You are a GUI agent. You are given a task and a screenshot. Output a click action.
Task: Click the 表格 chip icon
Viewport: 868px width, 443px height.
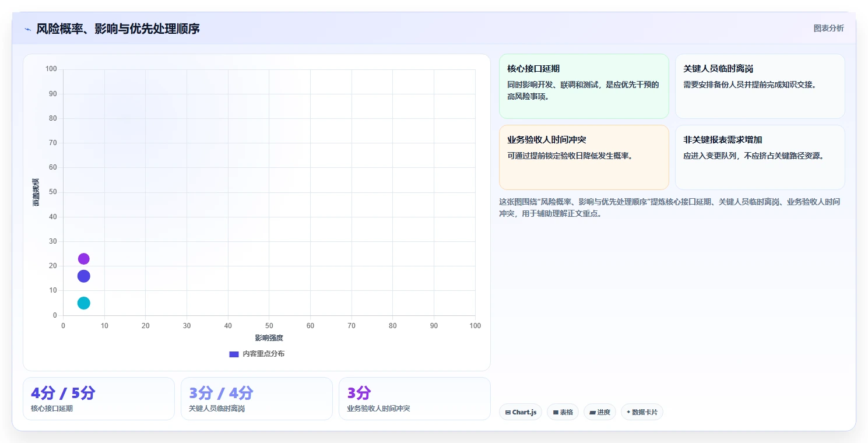coord(556,412)
